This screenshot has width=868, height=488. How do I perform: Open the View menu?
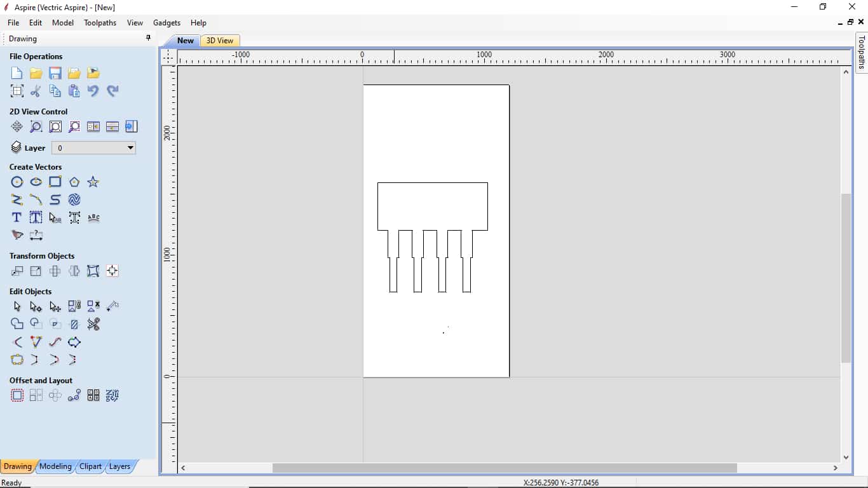click(135, 23)
